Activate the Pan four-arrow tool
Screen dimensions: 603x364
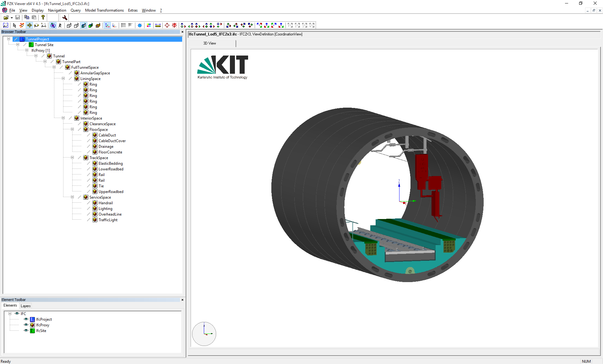tap(29, 25)
